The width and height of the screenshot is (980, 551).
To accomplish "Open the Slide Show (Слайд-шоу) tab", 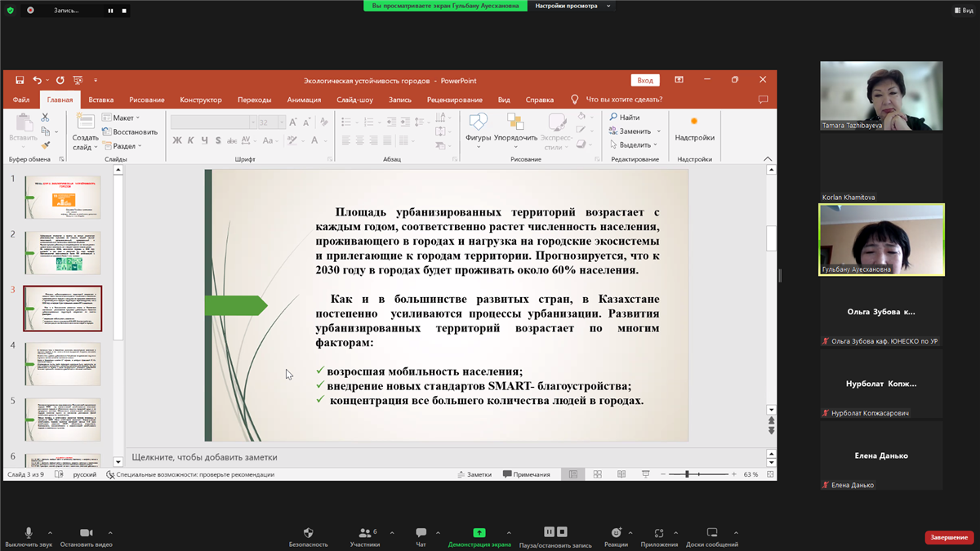I will pyautogui.click(x=354, y=100).
